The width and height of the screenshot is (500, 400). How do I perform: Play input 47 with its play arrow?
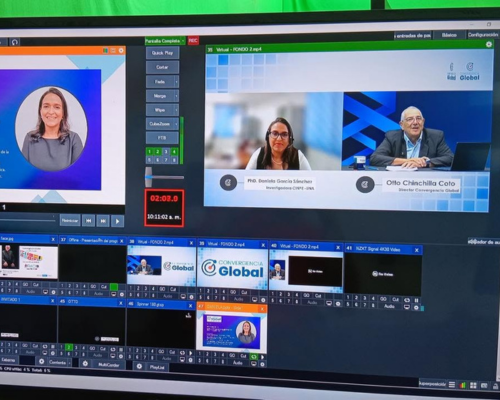point(263,357)
